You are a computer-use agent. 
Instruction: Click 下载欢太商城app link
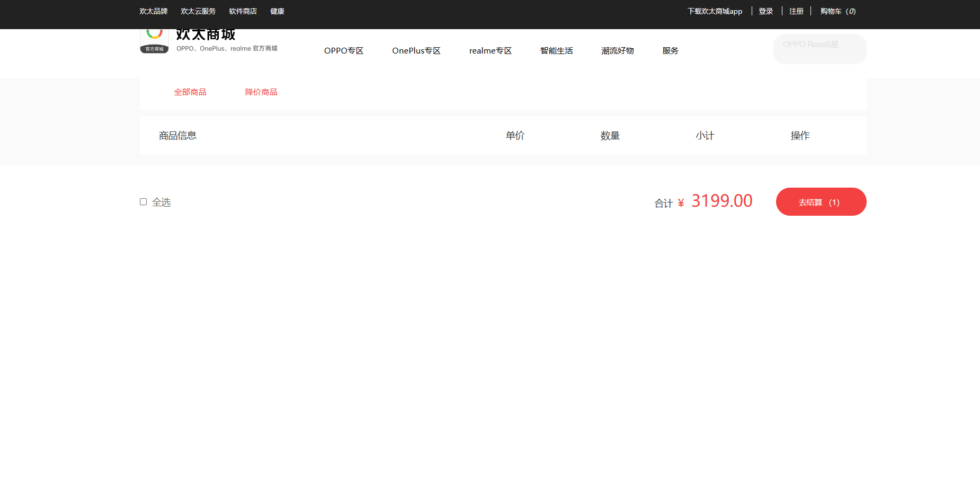tap(715, 11)
